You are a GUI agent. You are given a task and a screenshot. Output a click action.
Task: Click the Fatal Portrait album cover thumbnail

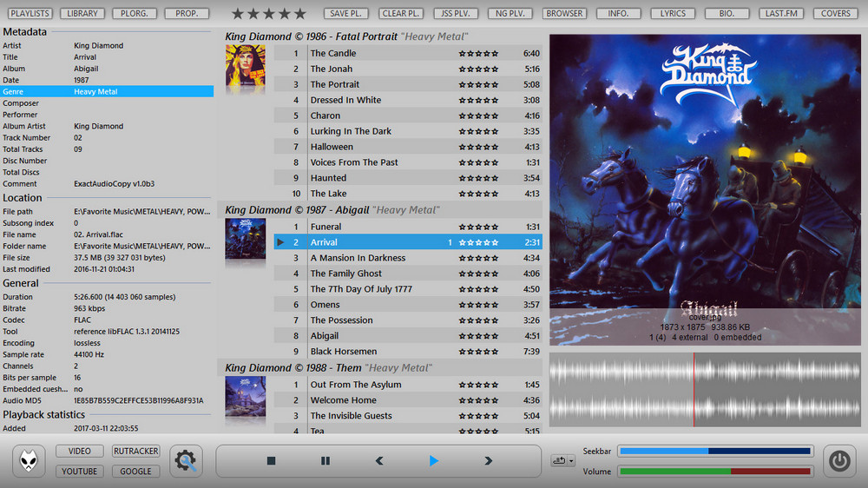[x=246, y=69]
